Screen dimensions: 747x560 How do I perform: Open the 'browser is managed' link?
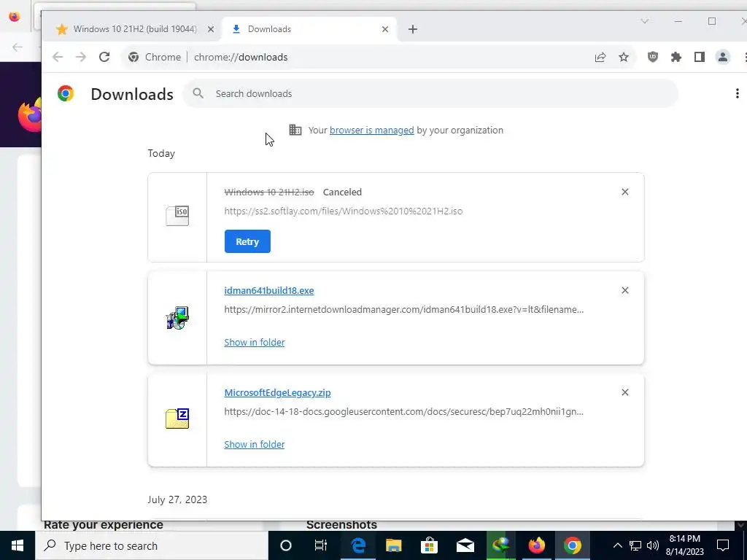click(x=371, y=130)
